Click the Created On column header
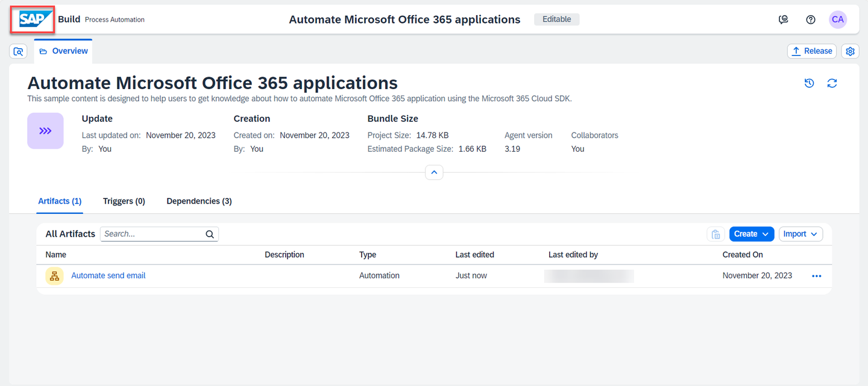Viewport: 868px width, 386px height. (743, 255)
